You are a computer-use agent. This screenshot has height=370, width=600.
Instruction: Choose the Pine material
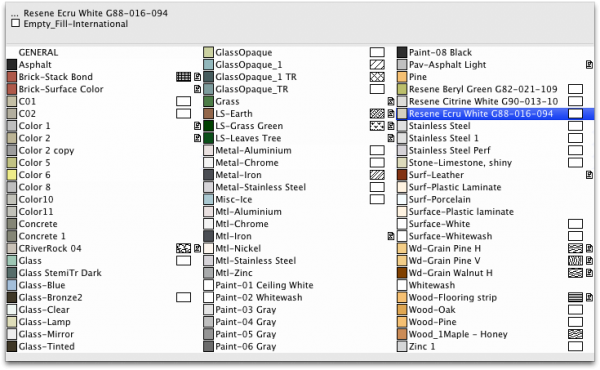(418, 77)
